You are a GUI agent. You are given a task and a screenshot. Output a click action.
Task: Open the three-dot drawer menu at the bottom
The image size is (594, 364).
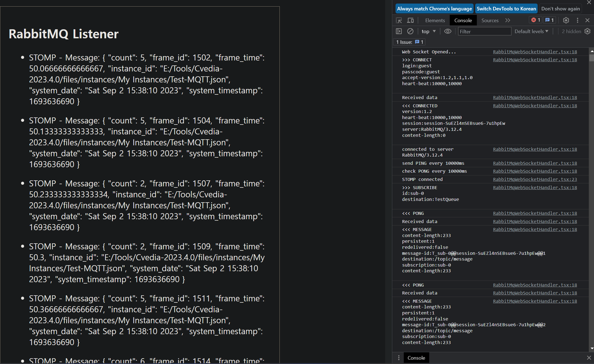[x=399, y=358]
